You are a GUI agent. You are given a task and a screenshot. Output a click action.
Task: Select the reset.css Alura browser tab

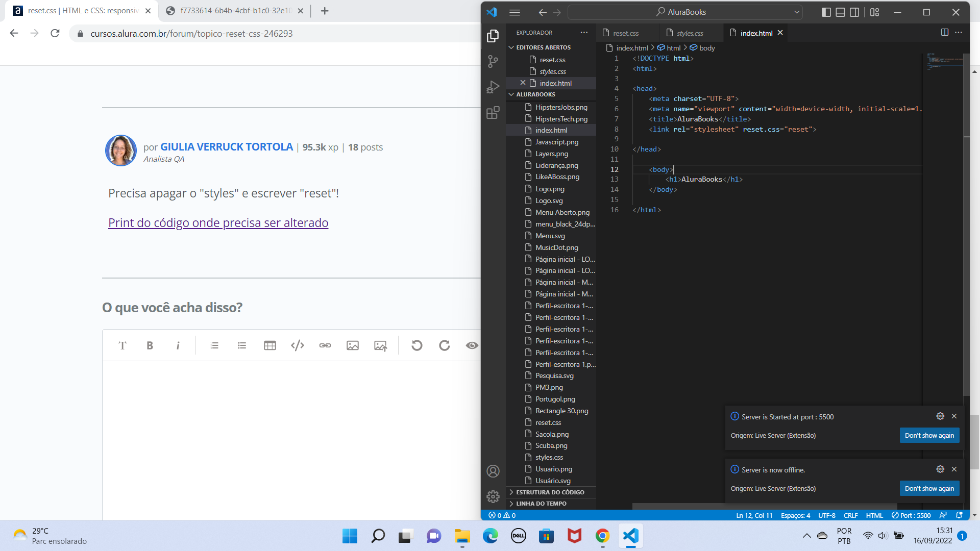click(82, 11)
